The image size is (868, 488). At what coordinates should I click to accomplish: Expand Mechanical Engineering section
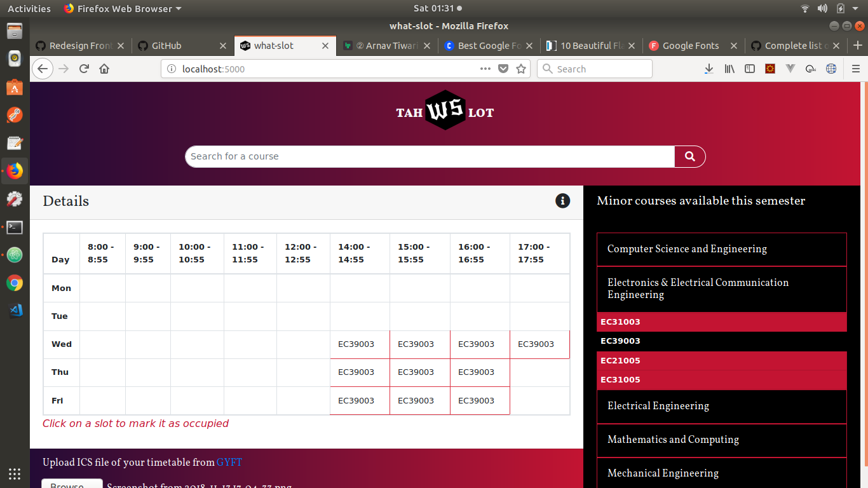(x=722, y=473)
